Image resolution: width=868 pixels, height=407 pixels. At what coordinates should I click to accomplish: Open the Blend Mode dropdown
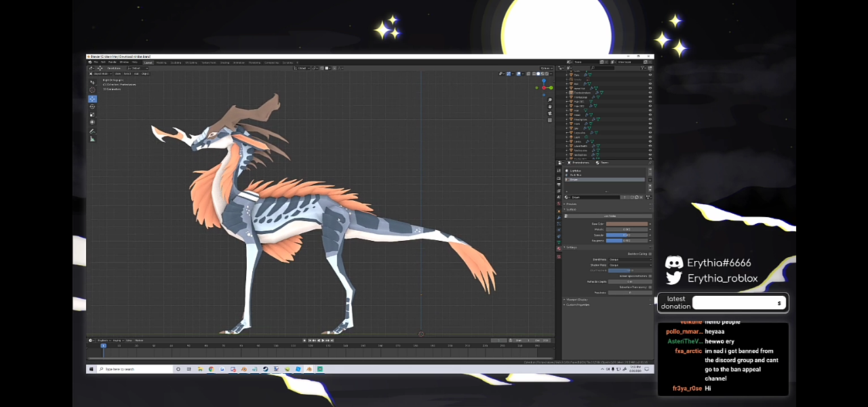pos(630,259)
